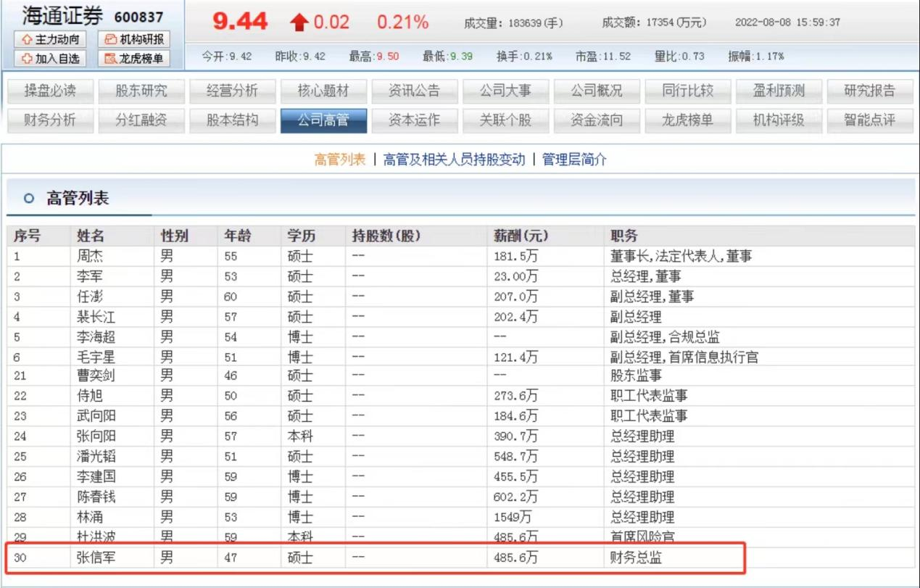
Task: Open the 分红融资 tab
Action: pos(141,120)
